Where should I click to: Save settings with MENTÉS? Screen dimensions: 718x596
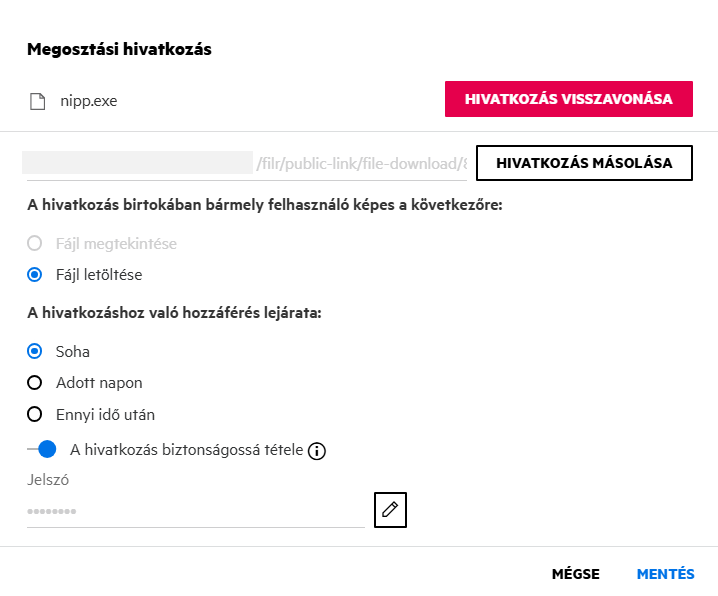pyautogui.click(x=665, y=574)
